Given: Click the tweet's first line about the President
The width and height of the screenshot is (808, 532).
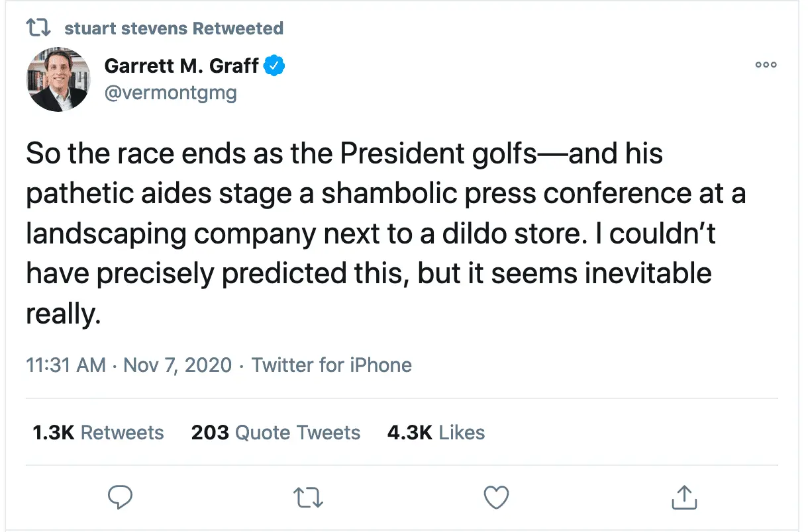Looking at the screenshot, I should (344, 154).
